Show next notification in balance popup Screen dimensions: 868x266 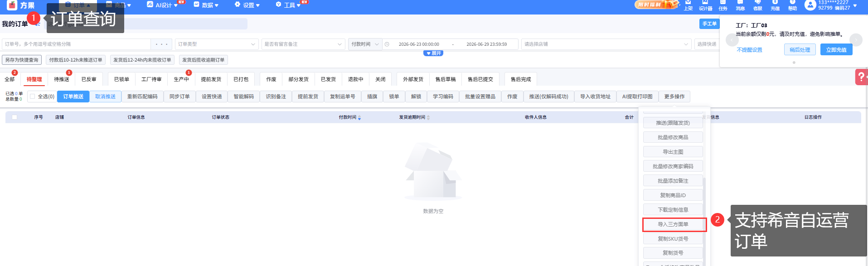pyautogui.click(x=856, y=40)
